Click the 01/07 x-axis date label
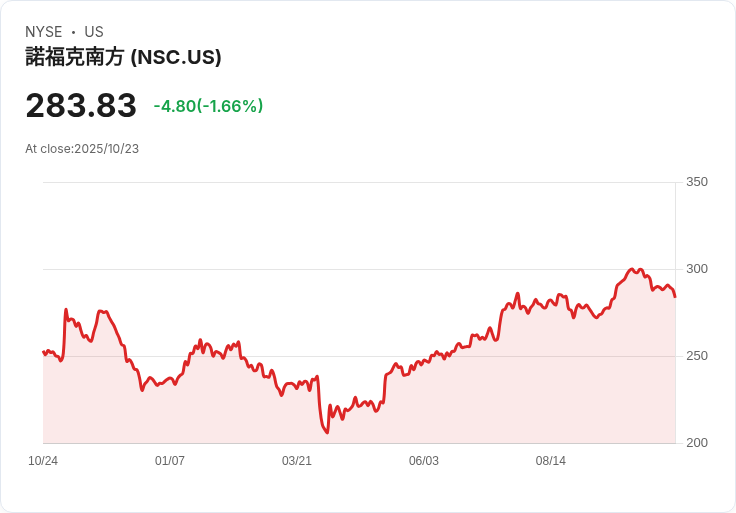736x513 pixels. click(169, 461)
